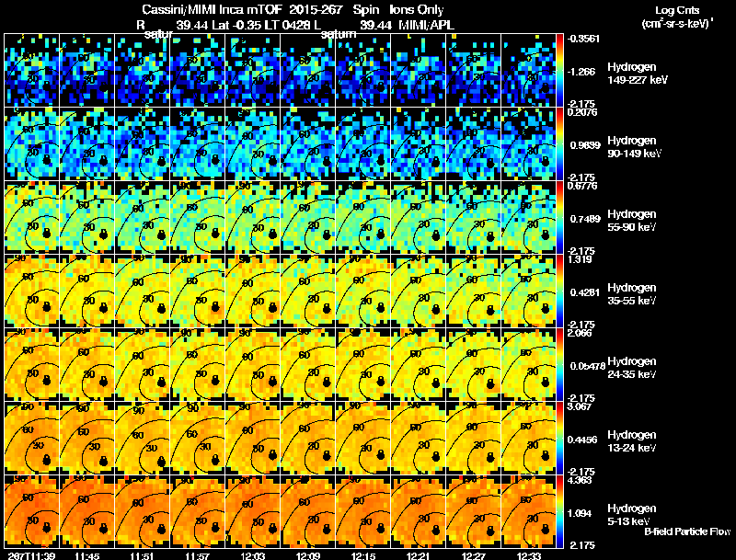
Task: Select the 24-35 keV image panel at 12:27
Action: click(x=474, y=365)
